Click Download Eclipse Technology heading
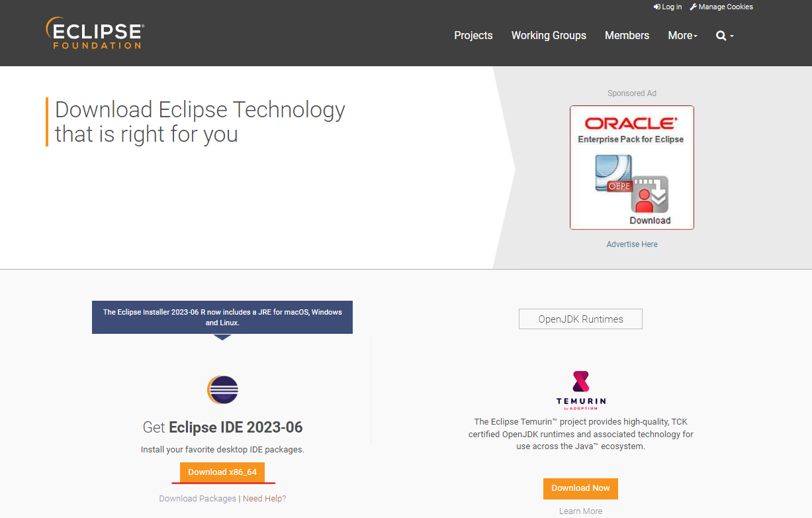Image resolution: width=812 pixels, height=518 pixels. pos(200,122)
